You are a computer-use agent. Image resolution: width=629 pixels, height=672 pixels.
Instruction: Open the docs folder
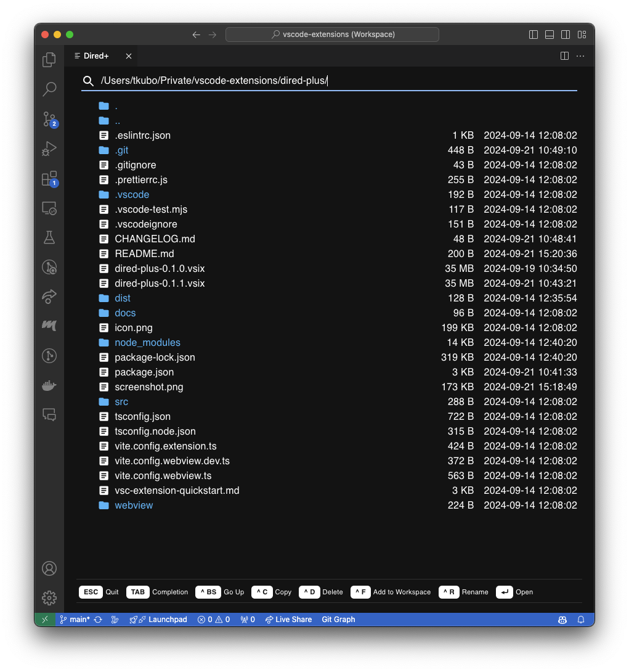pos(337,313)
